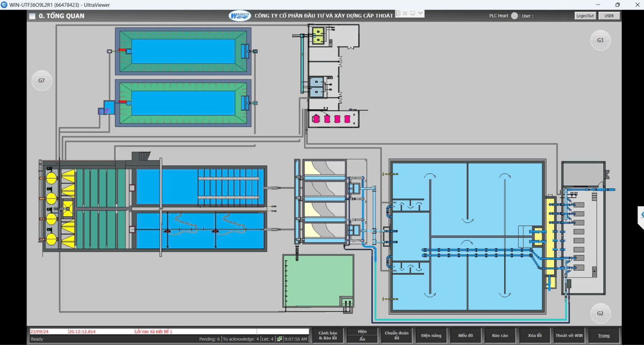Click the Login/Out button
Viewport: 644px width, 345px height.
point(585,16)
